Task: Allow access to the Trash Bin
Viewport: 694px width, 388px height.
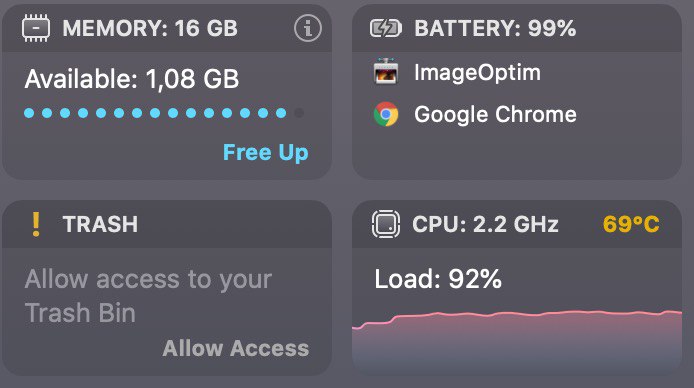Action: point(235,348)
